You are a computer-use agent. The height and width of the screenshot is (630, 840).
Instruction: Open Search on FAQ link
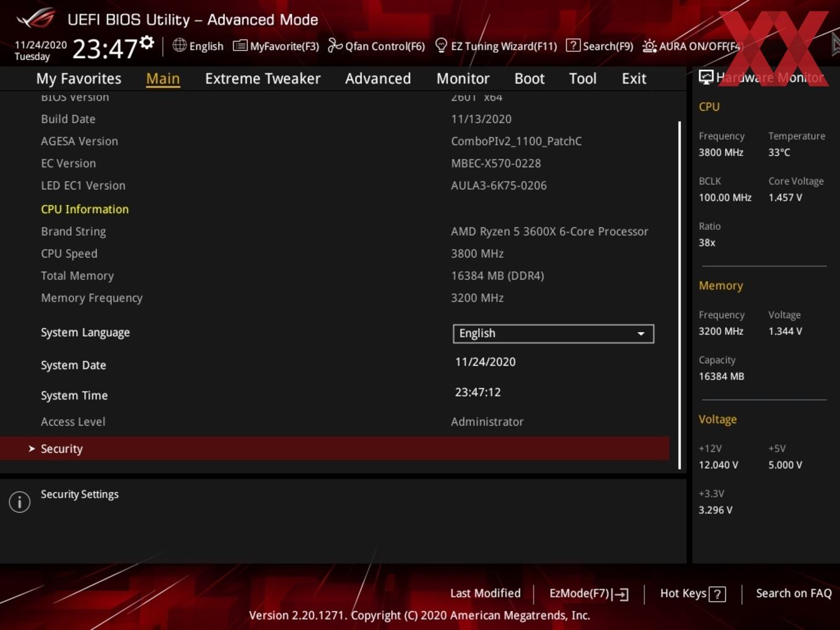coord(794,593)
